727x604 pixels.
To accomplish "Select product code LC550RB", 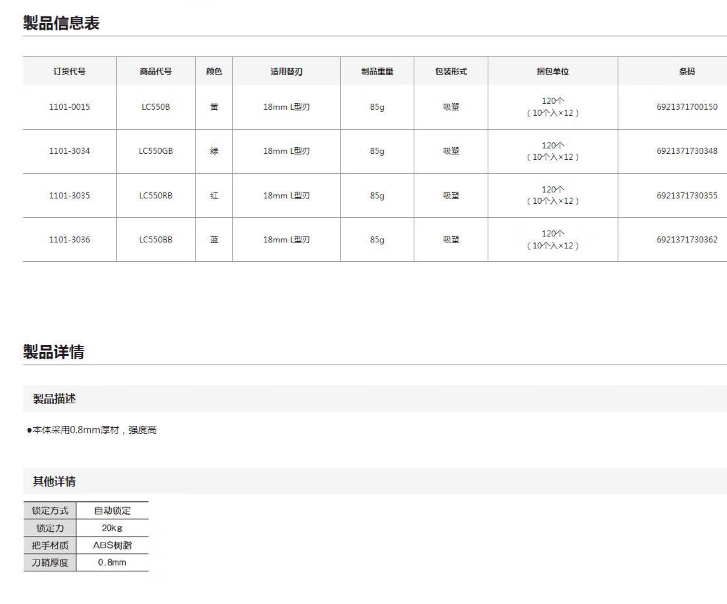I will click(155, 196).
